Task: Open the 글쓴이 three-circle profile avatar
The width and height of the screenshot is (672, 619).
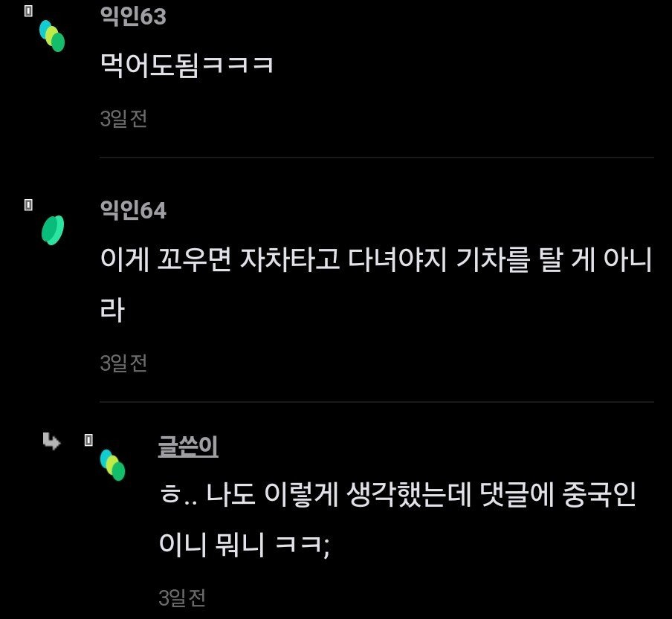Action: pos(112,465)
